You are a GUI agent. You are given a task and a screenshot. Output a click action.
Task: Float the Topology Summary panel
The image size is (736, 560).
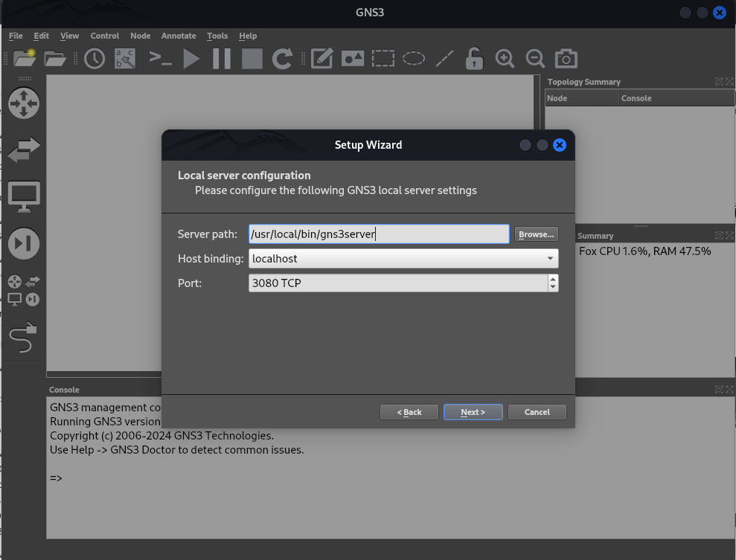pos(719,82)
